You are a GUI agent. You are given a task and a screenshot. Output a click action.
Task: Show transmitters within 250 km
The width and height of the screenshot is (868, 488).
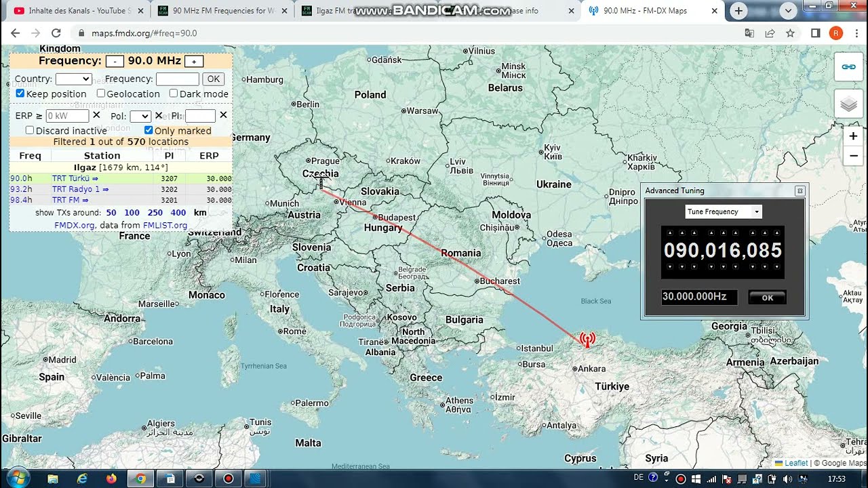[155, 213]
